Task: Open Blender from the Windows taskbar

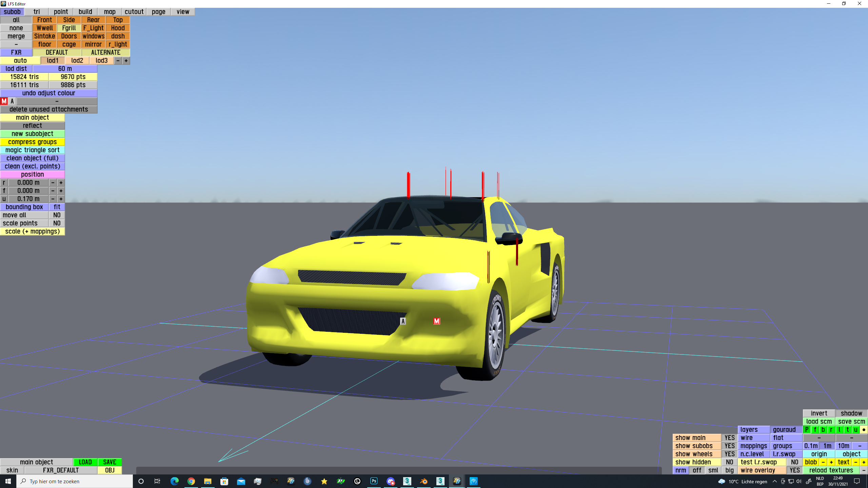Action: pyautogui.click(x=423, y=481)
